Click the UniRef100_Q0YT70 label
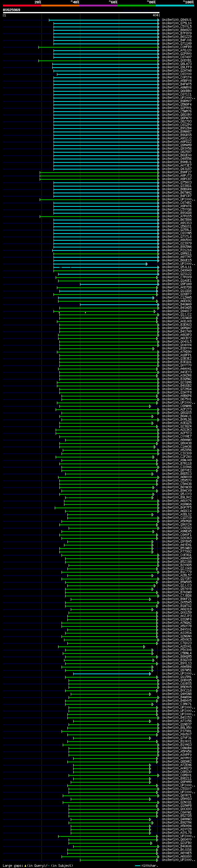Viewport: 197px width, 868px height. 176,365
